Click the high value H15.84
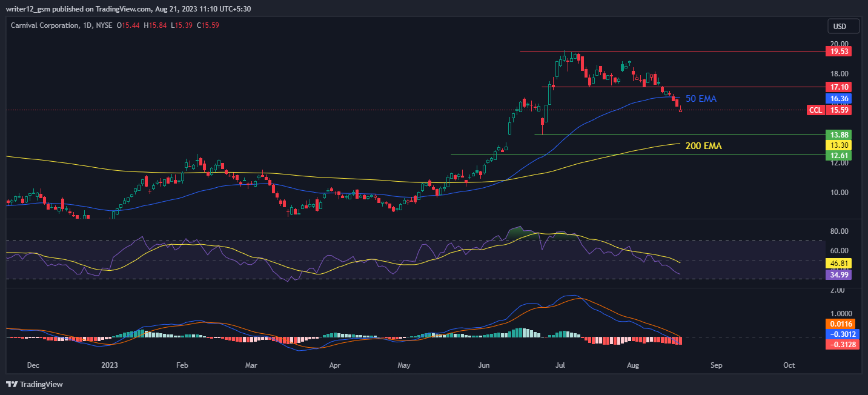 coord(156,25)
